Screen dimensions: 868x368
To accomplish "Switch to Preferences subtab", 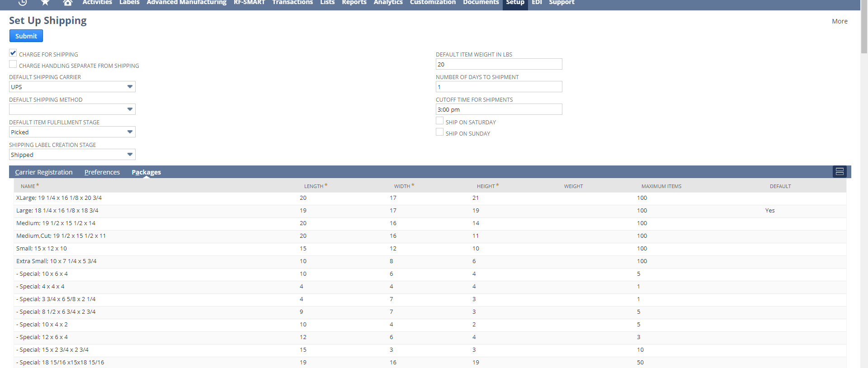I will [102, 172].
